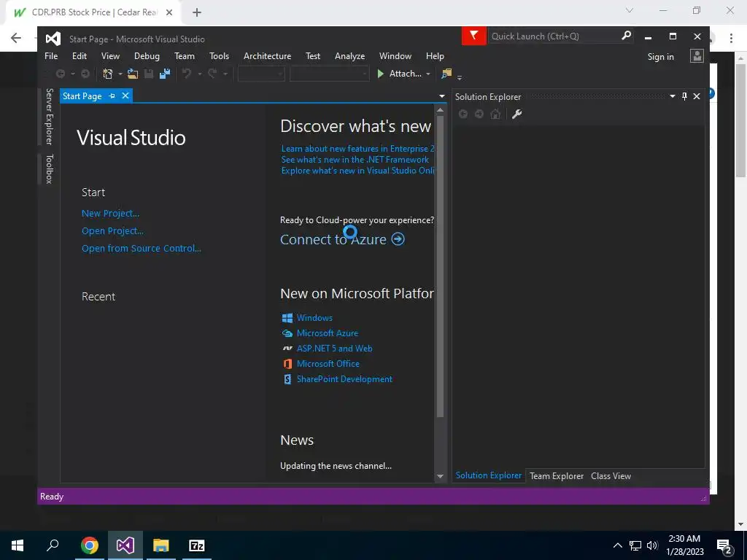Click the Visual Studio taskbar icon
The image size is (747, 560).
coord(125,545)
